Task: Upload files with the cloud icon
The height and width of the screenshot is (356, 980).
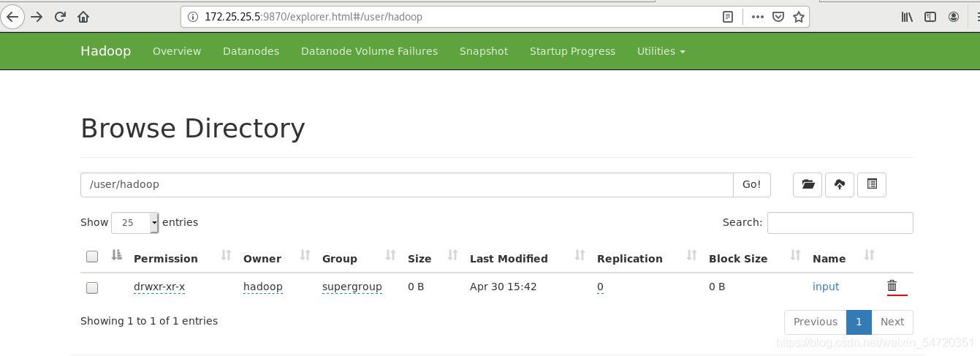Action: click(840, 185)
